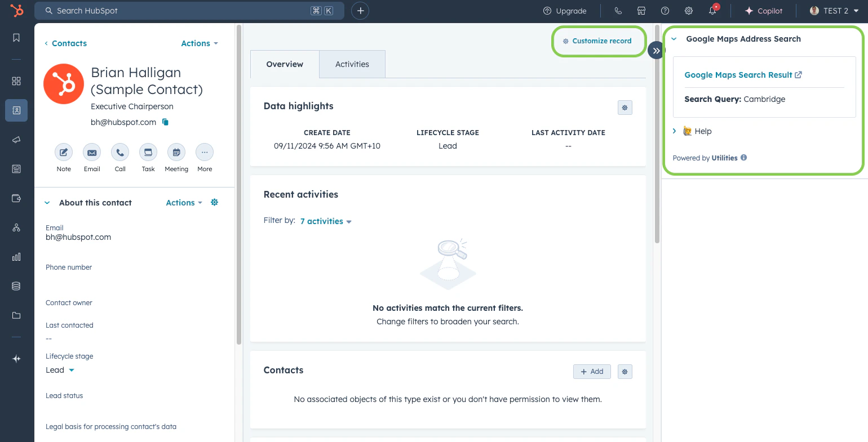Screen dimensions: 868x442
Task: Open the Workspaces grid sidebar icon
Action: point(16,81)
